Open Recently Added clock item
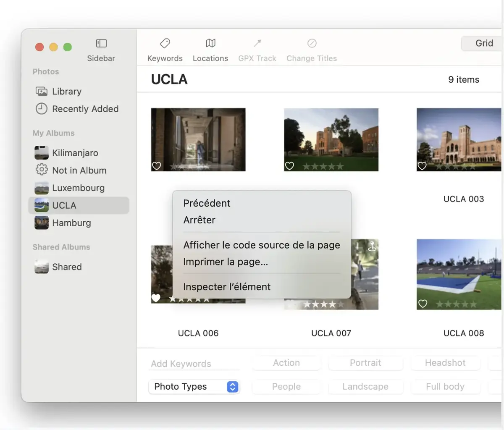 tap(85, 109)
